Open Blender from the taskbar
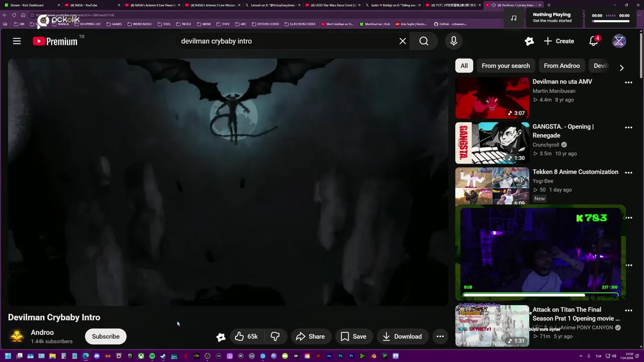 [373, 356]
